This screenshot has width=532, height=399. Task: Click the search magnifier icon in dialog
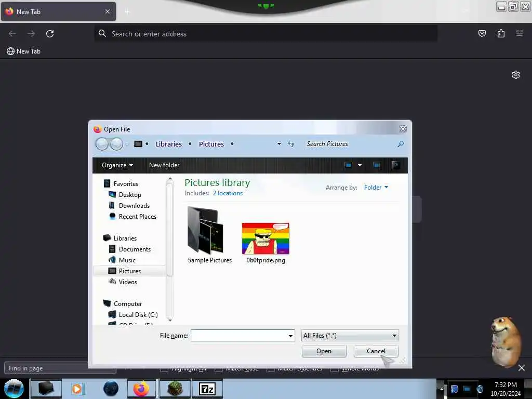coord(401,144)
